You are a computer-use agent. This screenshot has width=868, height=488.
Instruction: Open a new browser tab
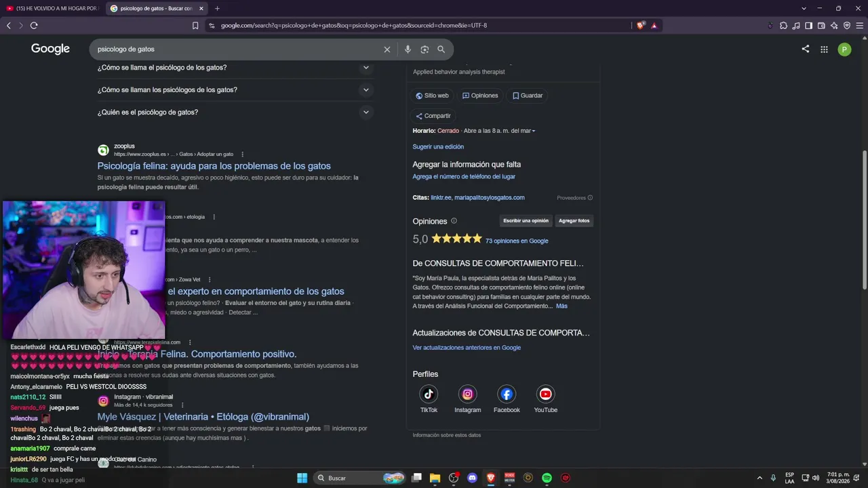pos(217,8)
